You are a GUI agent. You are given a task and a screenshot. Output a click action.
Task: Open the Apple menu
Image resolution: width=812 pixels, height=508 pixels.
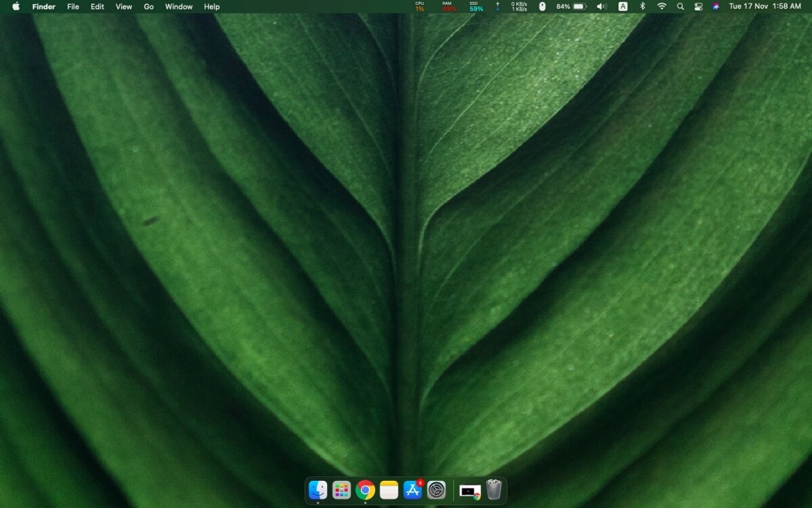tap(16, 6)
